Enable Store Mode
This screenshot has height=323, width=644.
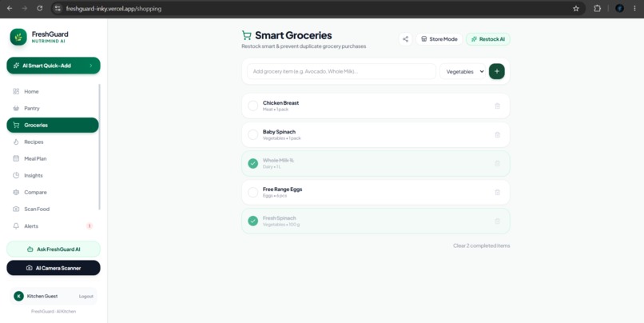point(439,39)
